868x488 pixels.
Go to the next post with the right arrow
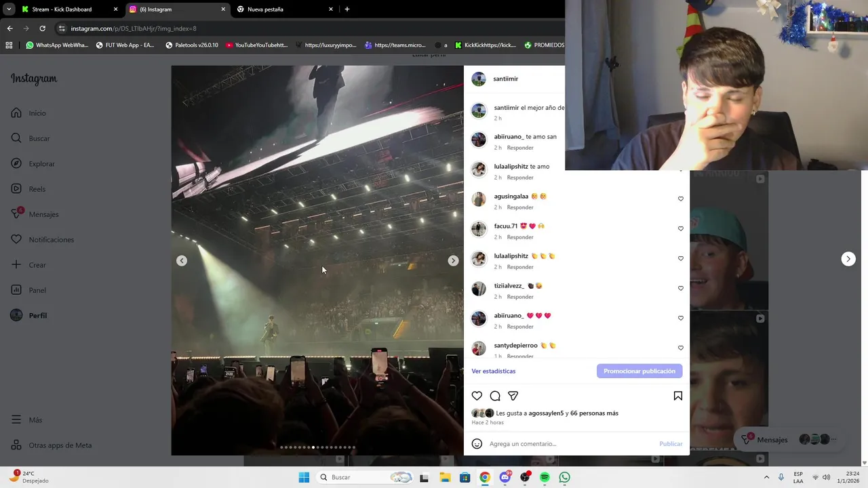coord(848,259)
